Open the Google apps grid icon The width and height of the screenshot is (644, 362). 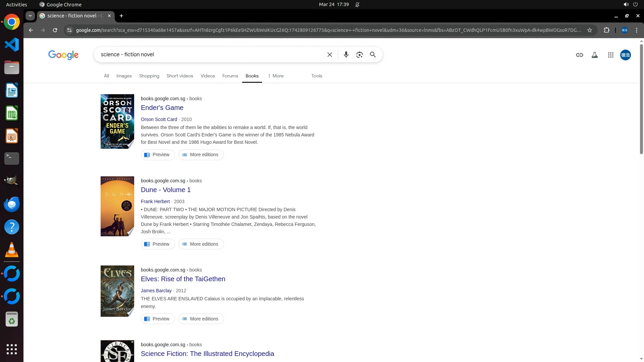(x=610, y=55)
